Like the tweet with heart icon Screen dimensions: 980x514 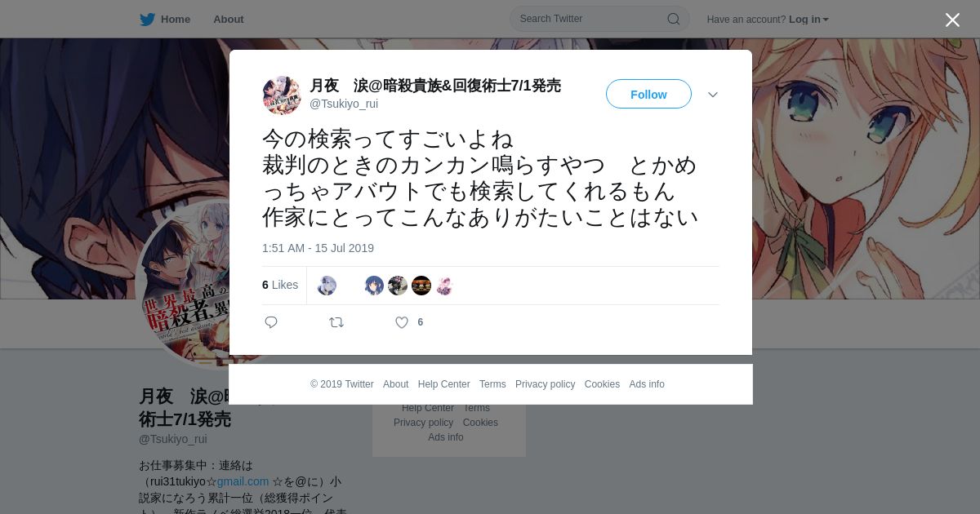(402, 322)
